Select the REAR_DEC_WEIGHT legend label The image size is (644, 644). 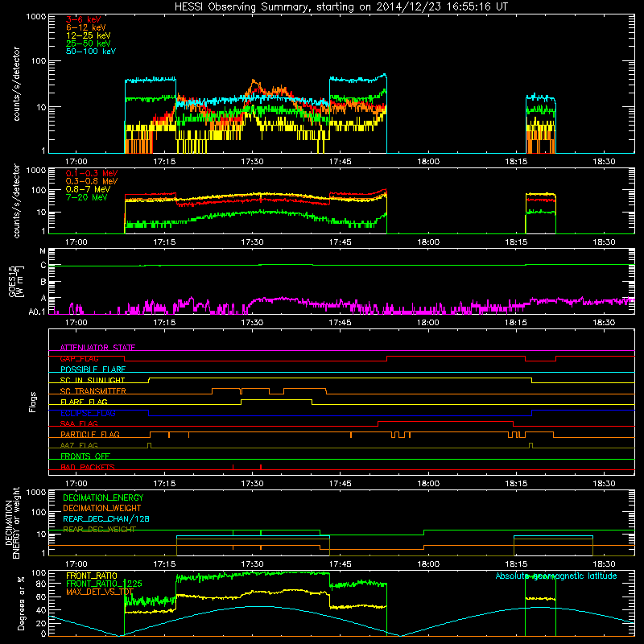[99, 530]
